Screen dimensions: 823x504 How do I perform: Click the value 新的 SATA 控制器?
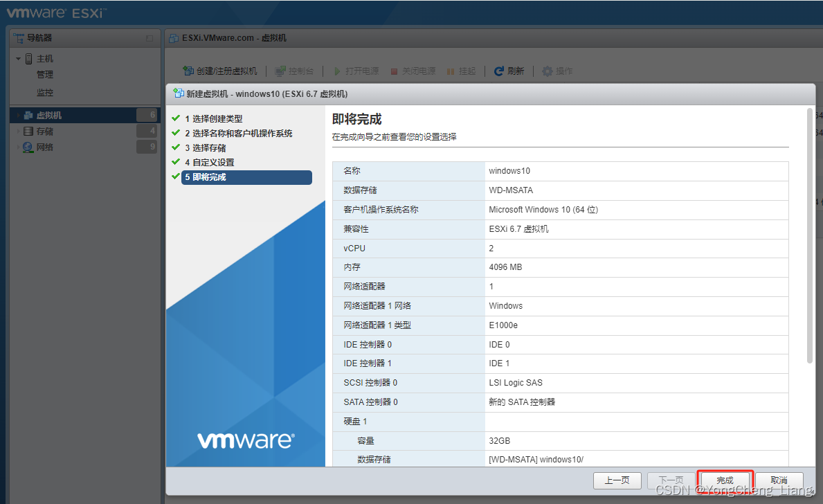pos(522,402)
